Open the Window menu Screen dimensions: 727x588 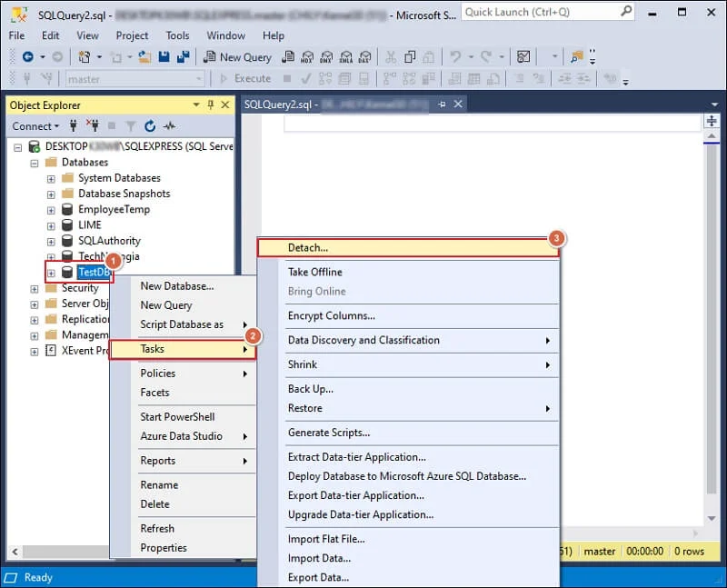[x=225, y=35]
